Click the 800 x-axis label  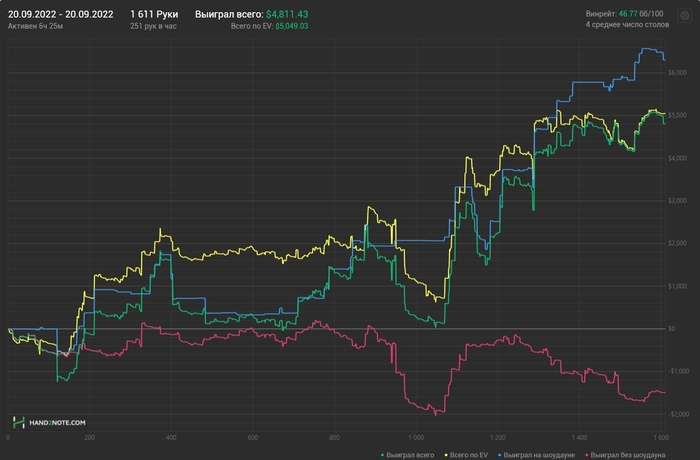pyautogui.click(x=334, y=437)
